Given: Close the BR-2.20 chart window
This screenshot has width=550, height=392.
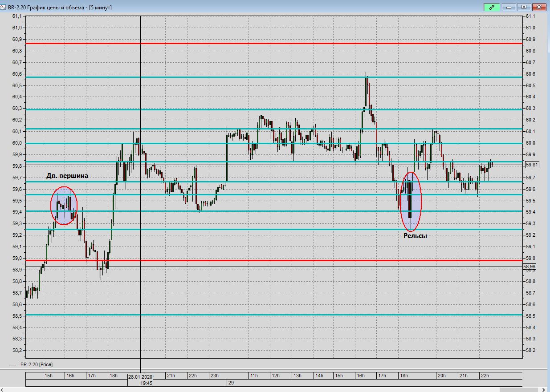Looking at the screenshot, I should click(x=539, y=7).
